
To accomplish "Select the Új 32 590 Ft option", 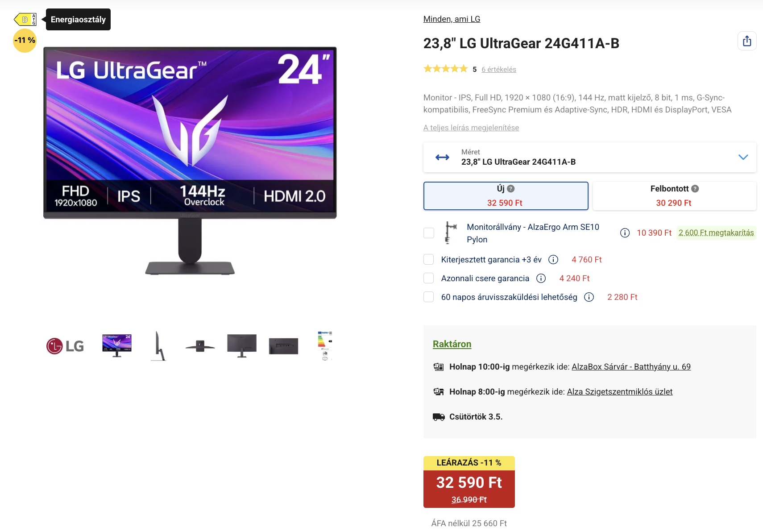I will (x=506, y=196).
